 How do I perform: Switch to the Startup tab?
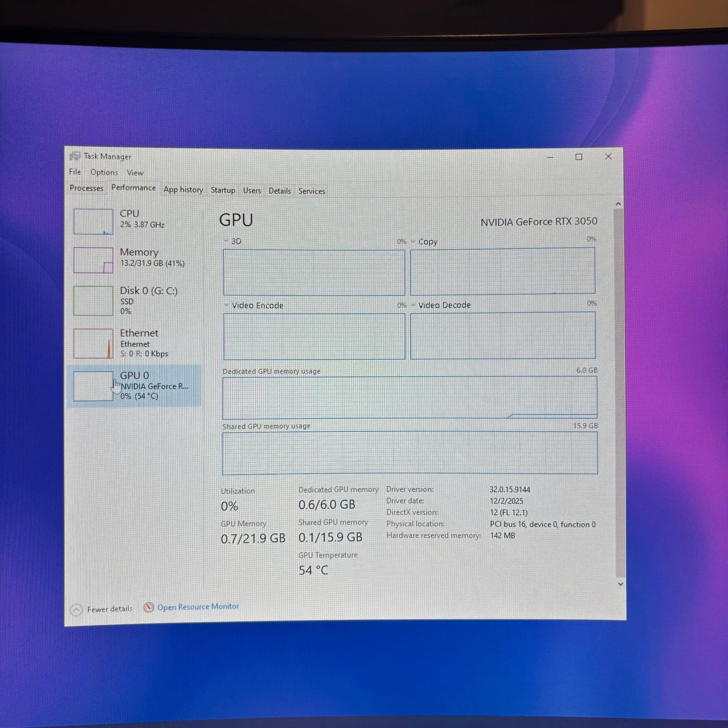tap(223, 190)
